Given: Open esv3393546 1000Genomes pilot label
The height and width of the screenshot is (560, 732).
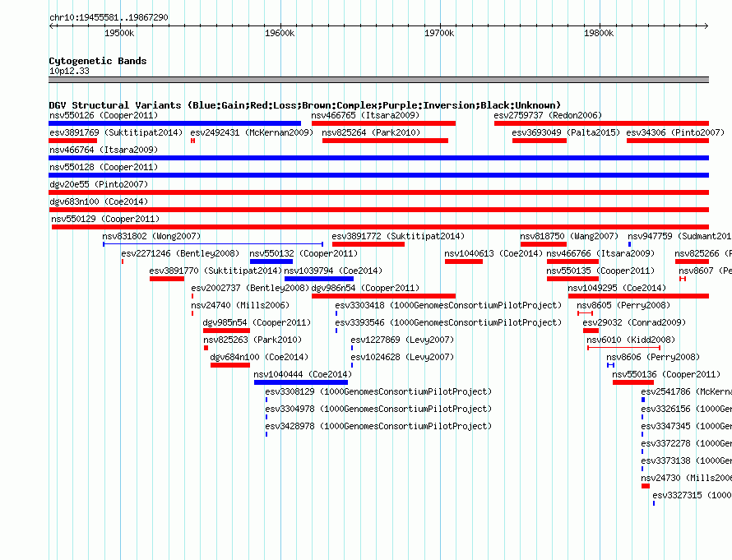Looking at the screenshot, I should 448,322.
